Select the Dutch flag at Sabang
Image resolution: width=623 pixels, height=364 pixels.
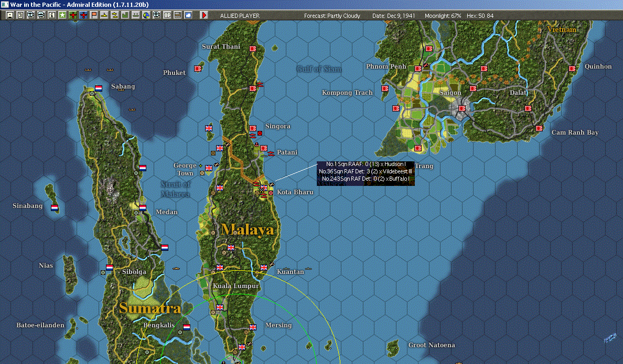[99, 88]
